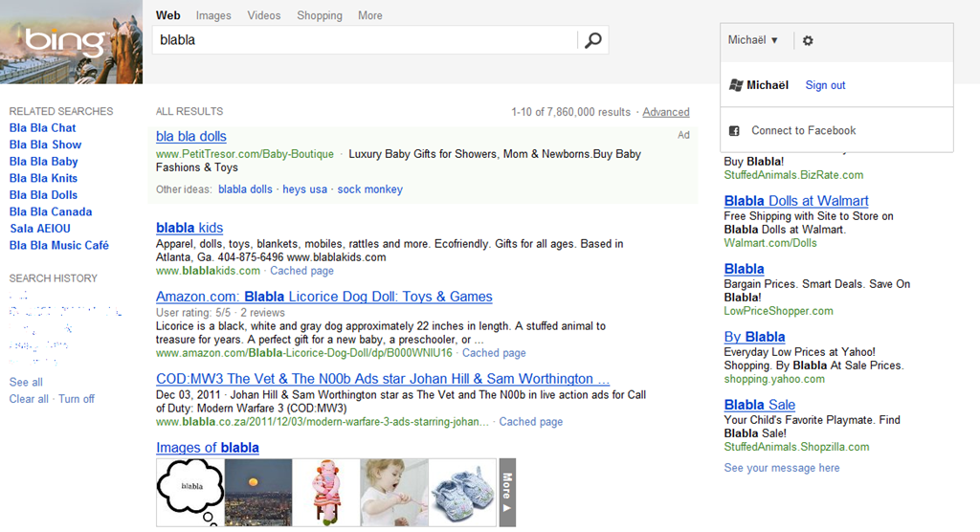Open settings via the gear icon
This screenshot has width=980, height=532.
coord(808,40)
